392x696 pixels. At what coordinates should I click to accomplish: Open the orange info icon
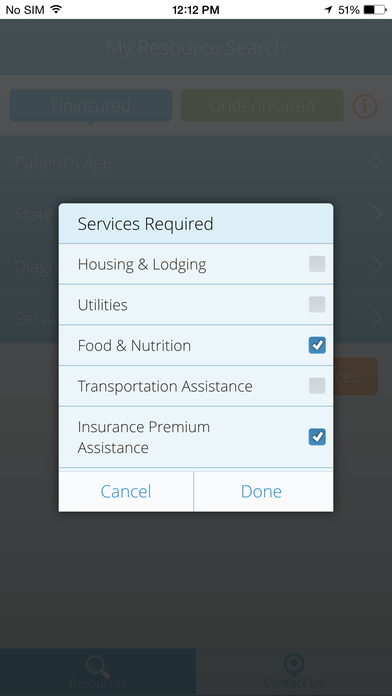click(x=365, y=106)
